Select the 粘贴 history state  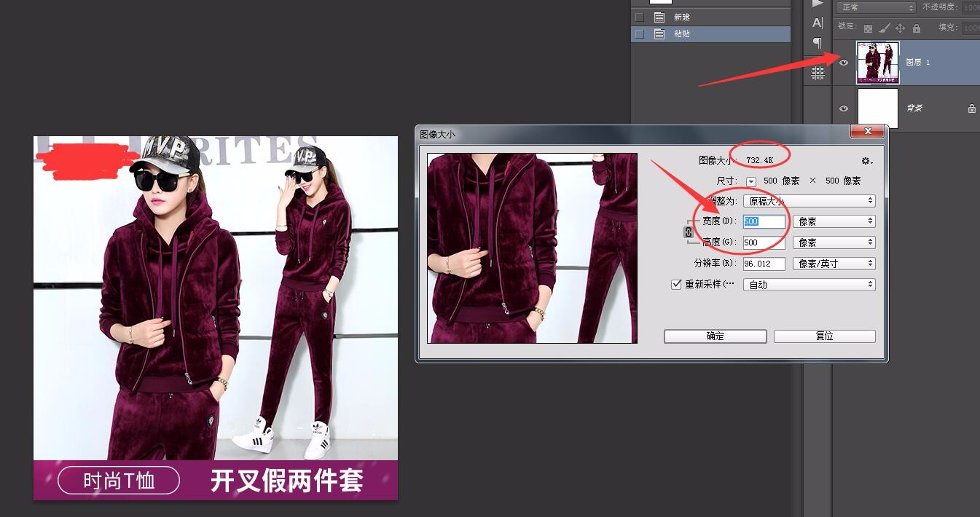point(681,33)
